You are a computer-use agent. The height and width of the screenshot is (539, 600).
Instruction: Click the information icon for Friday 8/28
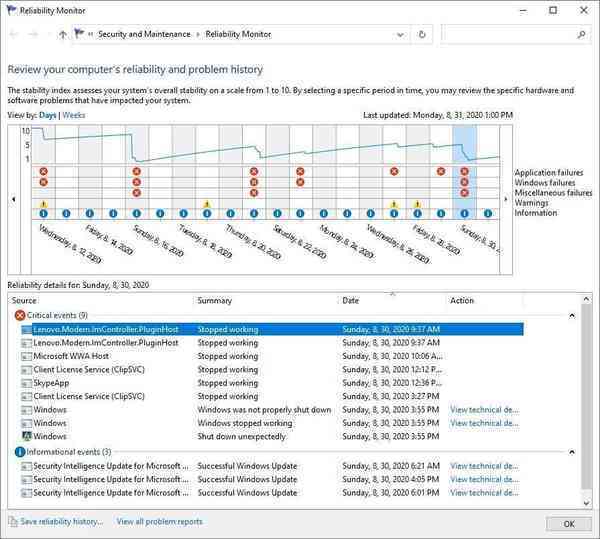point(417,214)
